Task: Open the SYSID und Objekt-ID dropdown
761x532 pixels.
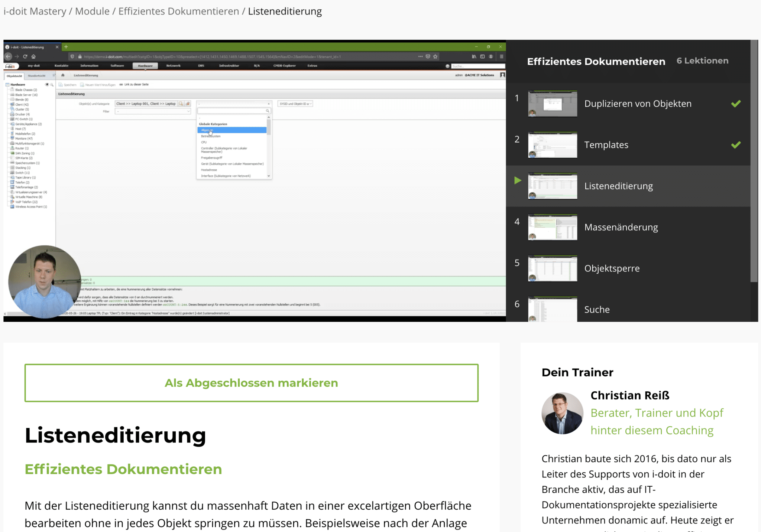Action: [295, 104]
